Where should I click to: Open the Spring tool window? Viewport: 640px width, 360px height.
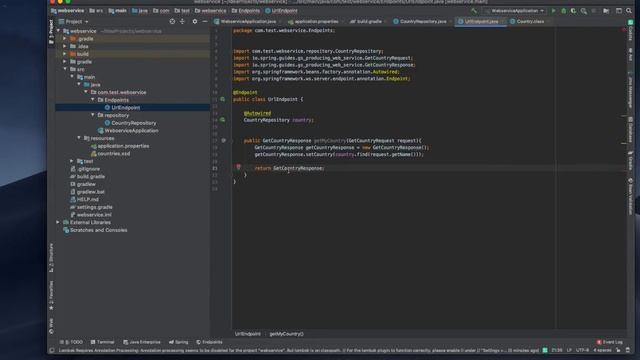(178, 342)
